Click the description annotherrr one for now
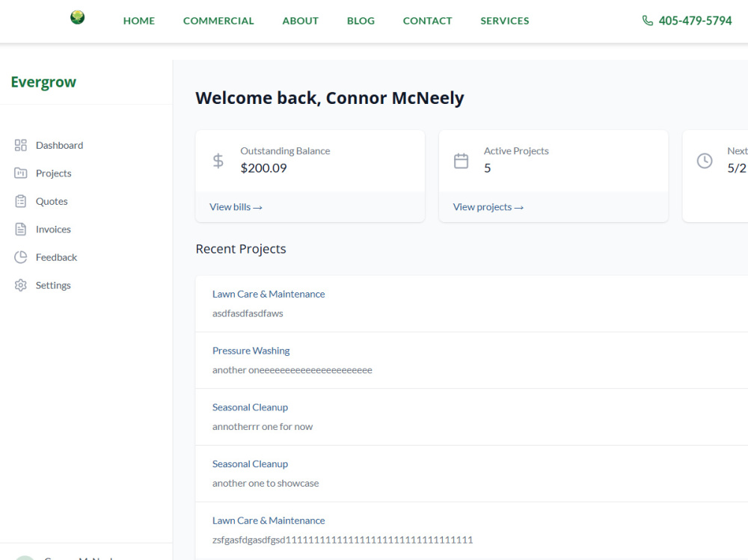The image size is (748, 560). tap(263, 427)
